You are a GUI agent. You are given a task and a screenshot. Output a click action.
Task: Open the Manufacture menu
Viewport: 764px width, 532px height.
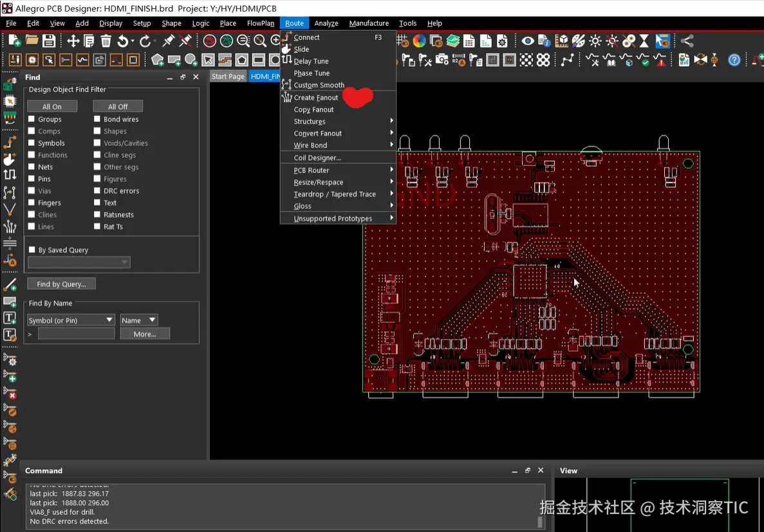pyautogui.click(x=369, y=23)
